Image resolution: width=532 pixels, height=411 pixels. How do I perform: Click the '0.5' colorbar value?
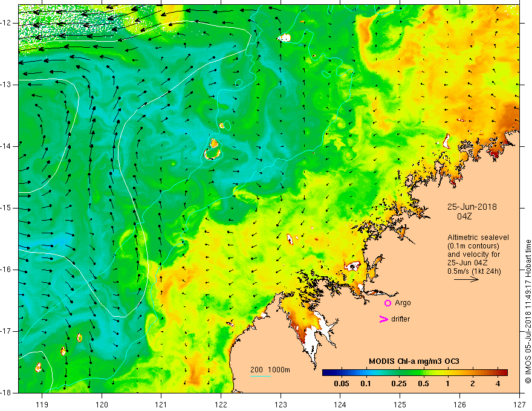point(423,384)
